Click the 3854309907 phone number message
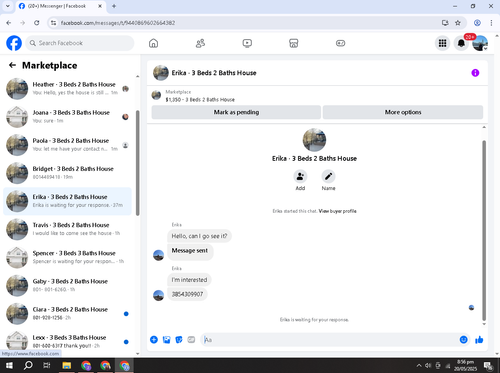 [x=187, y=294]
